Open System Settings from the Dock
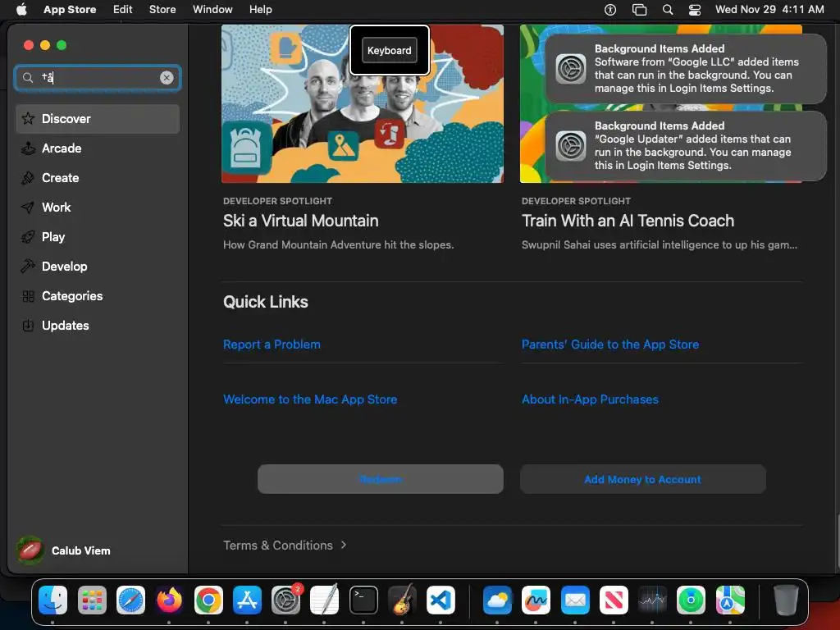Screen dimensions: 840x630 [285, 600]
